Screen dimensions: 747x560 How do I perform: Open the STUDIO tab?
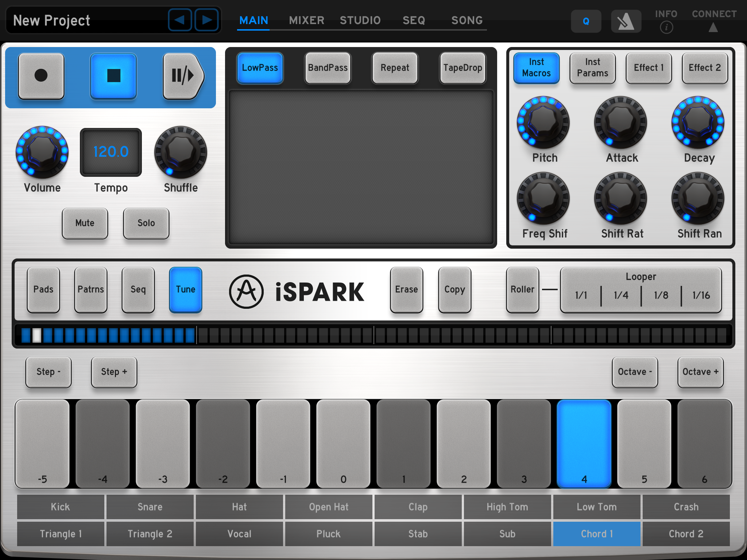[360, 20]
